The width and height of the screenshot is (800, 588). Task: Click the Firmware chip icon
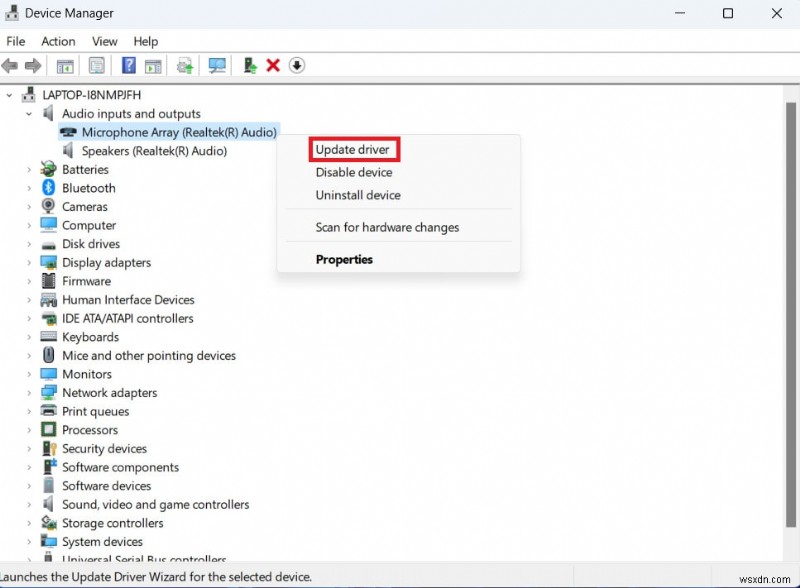tap(48, 281)
